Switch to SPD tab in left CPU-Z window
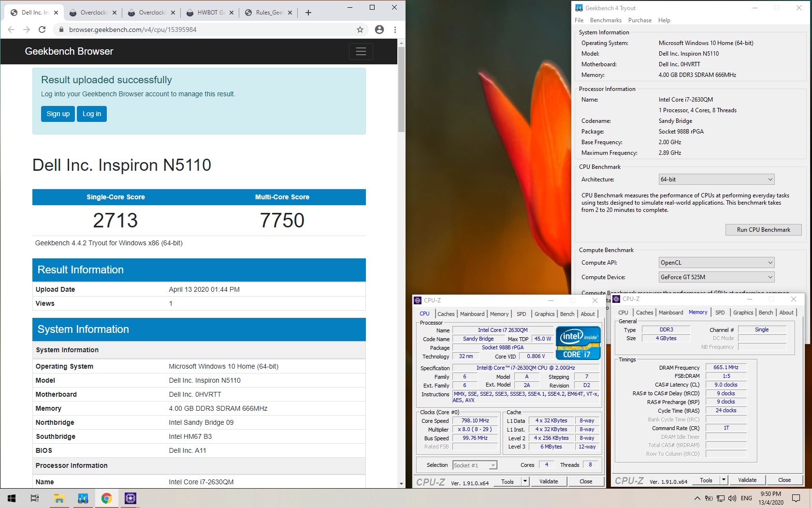 [521, 314]
